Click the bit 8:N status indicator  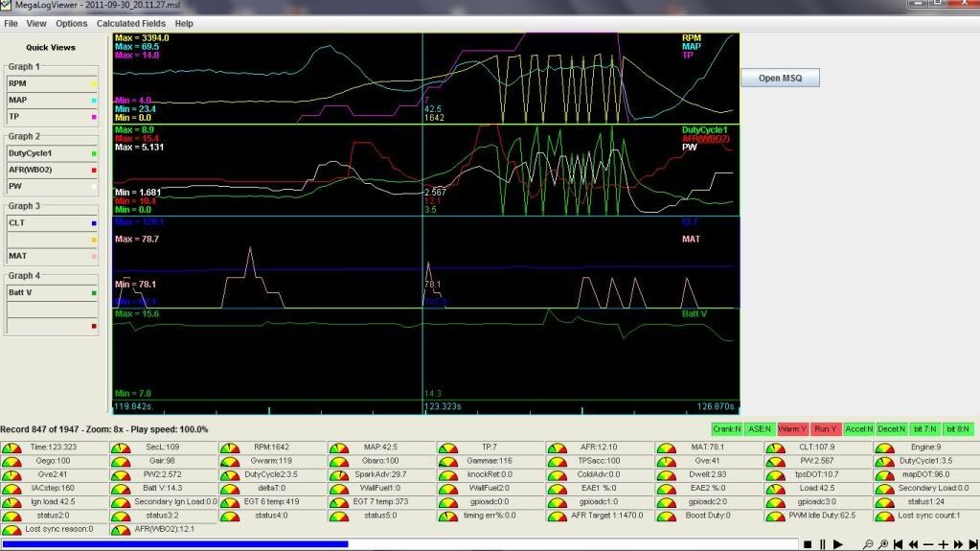click(x=958, y=429)
